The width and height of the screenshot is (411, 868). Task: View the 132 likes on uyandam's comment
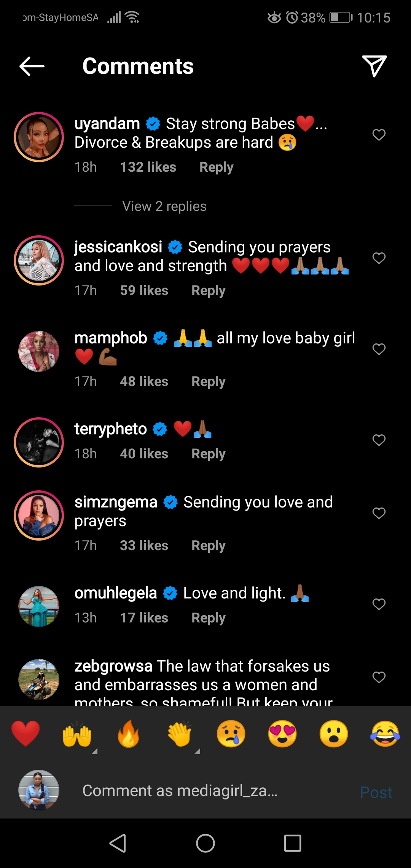click(x=148, y=167)
